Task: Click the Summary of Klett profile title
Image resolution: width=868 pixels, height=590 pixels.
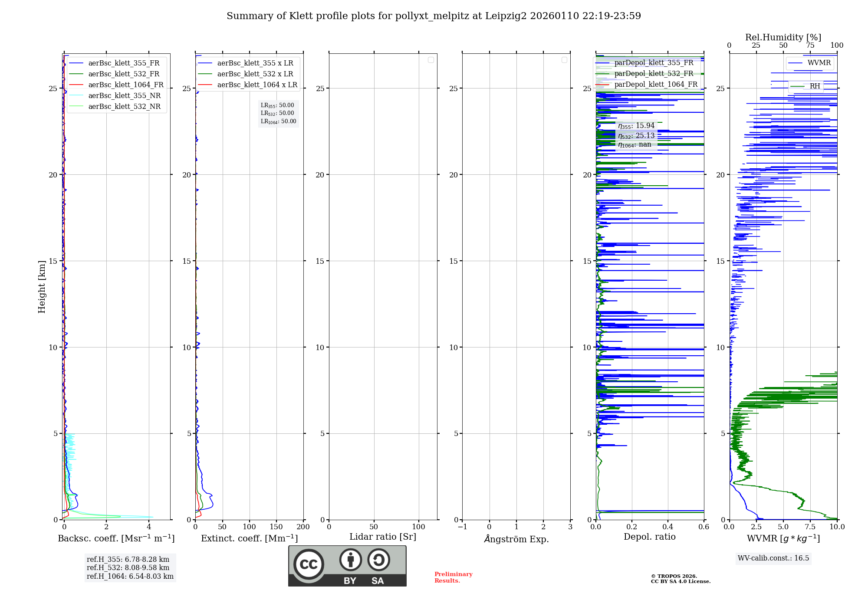Action: click(434, 16)
